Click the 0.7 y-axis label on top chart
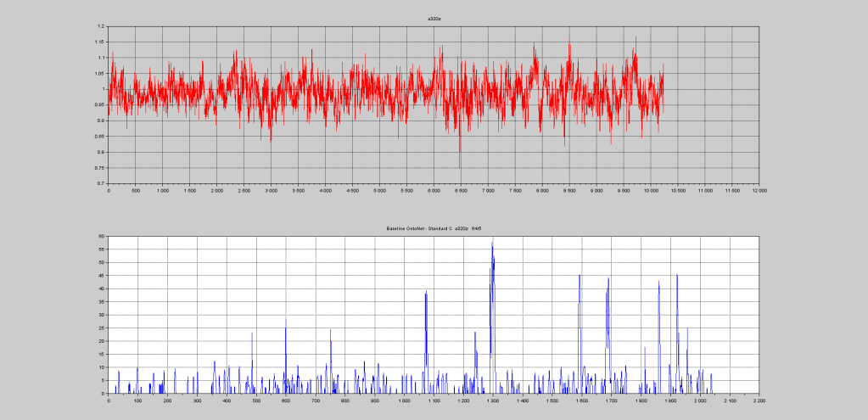Screen dimensions: 868x420 [x=100, y=183]
